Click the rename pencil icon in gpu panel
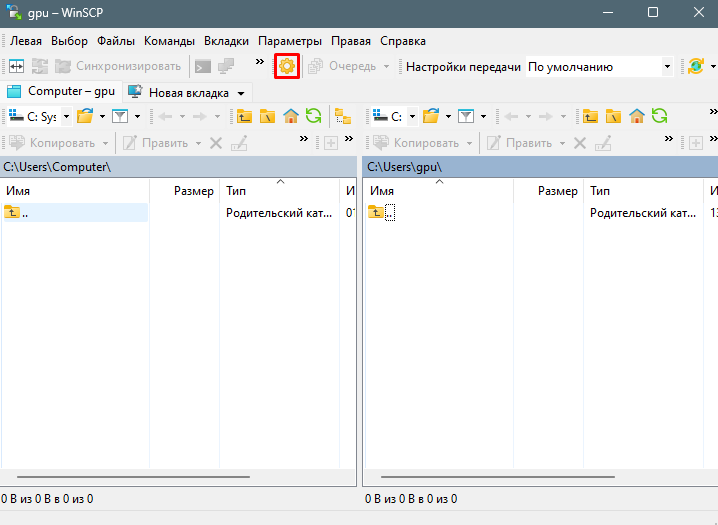Screen dimensions: 718x525 [x=603, y=143]
